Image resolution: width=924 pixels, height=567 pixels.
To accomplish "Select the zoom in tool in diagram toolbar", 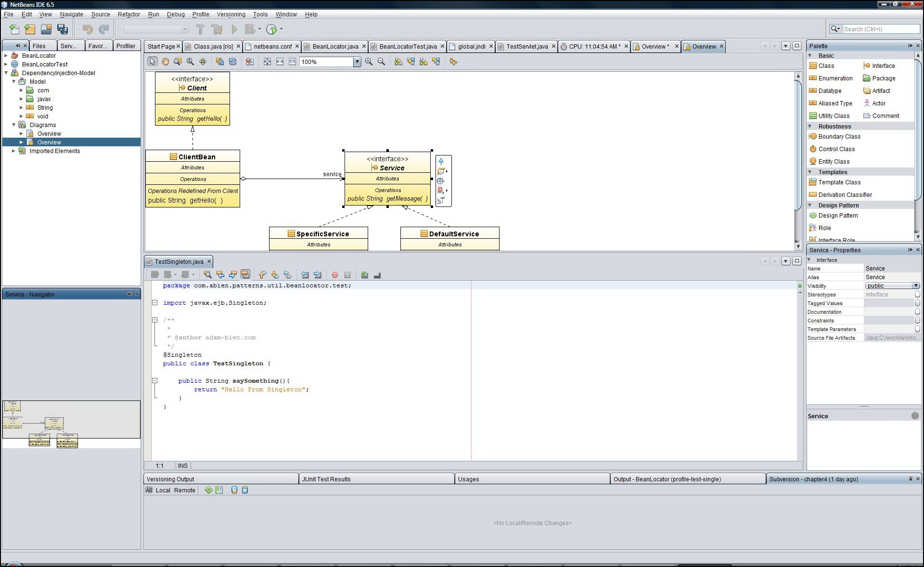I will 368,61.
